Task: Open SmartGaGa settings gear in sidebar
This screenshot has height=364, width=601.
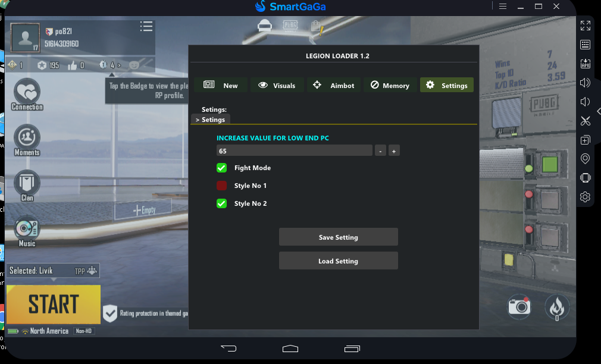Action: tap(586, 197)
